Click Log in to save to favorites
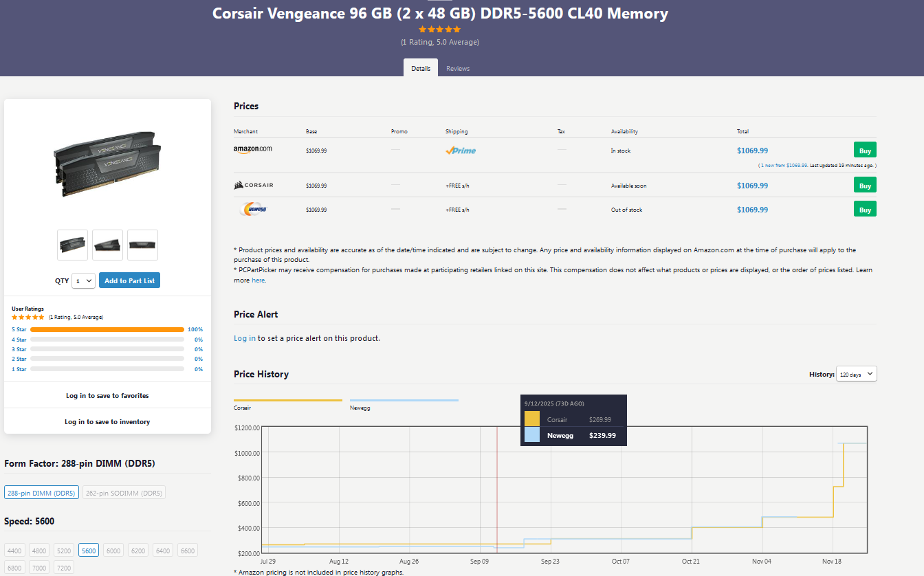924x576 pixels. tap(107, 395)
